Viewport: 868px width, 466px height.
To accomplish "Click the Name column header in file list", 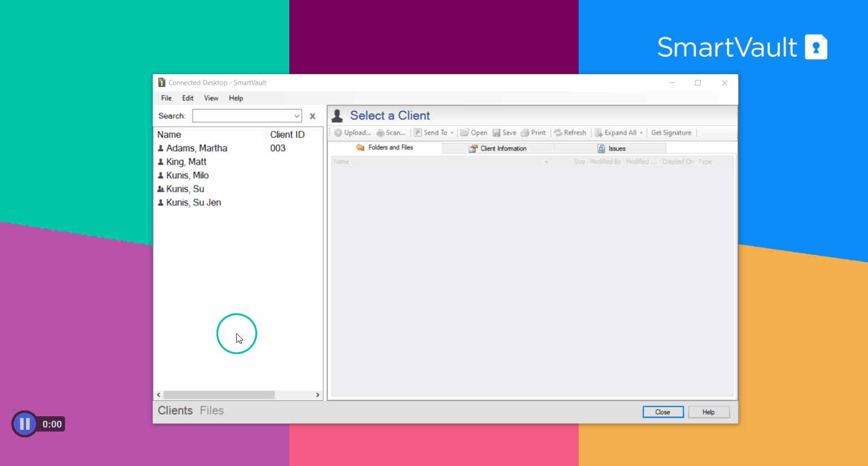I will point(441,162).
